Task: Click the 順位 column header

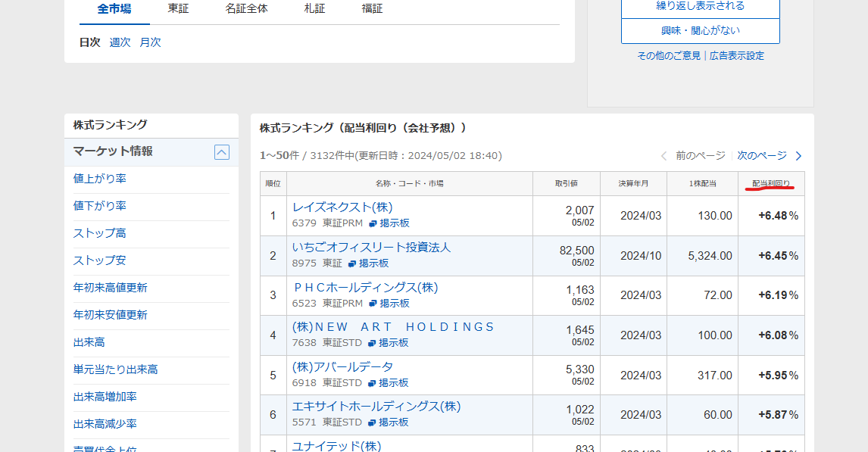Action: [x=273, y=184]
